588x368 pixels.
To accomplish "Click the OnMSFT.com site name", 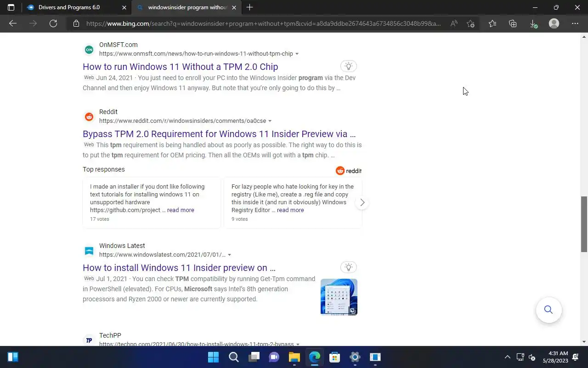I will point(119,45).
